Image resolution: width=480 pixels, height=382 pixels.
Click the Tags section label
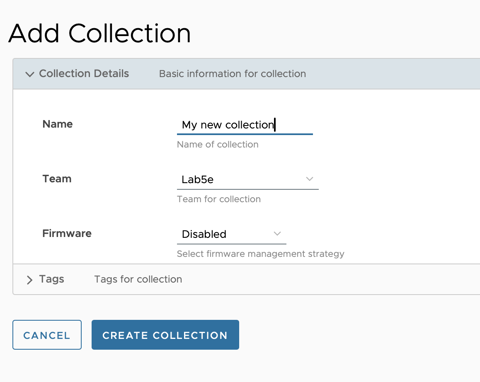click(52, 279)
